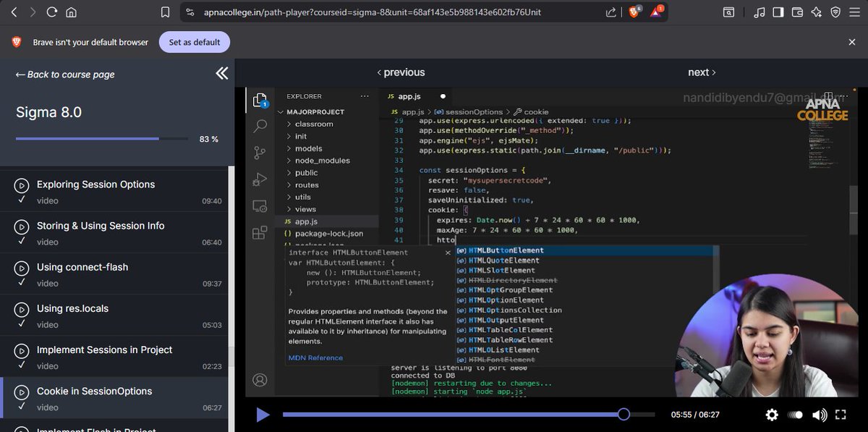Open video player settings gear
The height and width of the screenshot is (432, 868).
772,415
